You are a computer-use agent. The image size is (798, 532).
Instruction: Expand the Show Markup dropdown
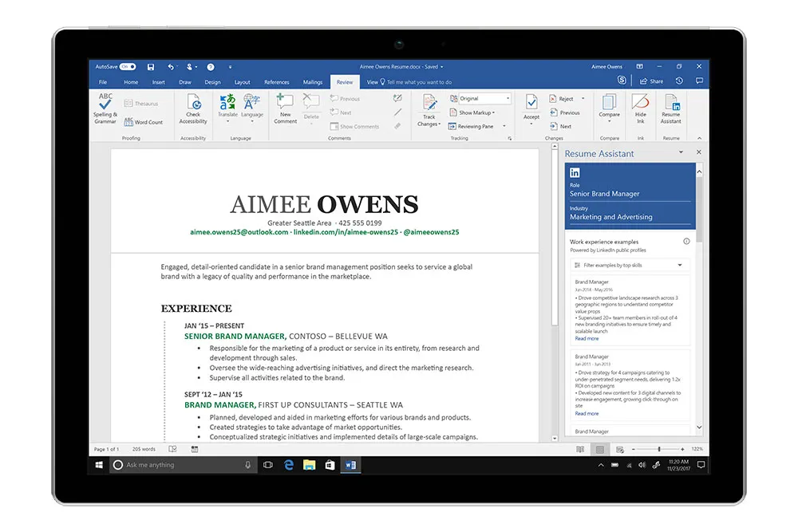[x=476, y=112]
